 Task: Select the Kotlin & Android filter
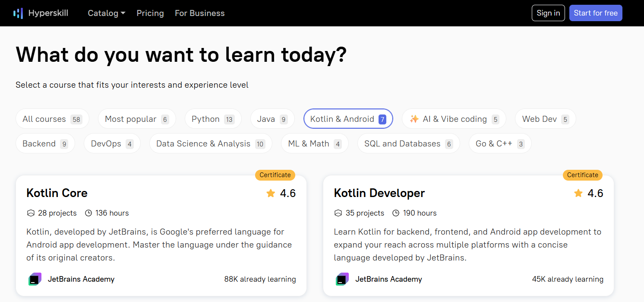tap(348, 119)
